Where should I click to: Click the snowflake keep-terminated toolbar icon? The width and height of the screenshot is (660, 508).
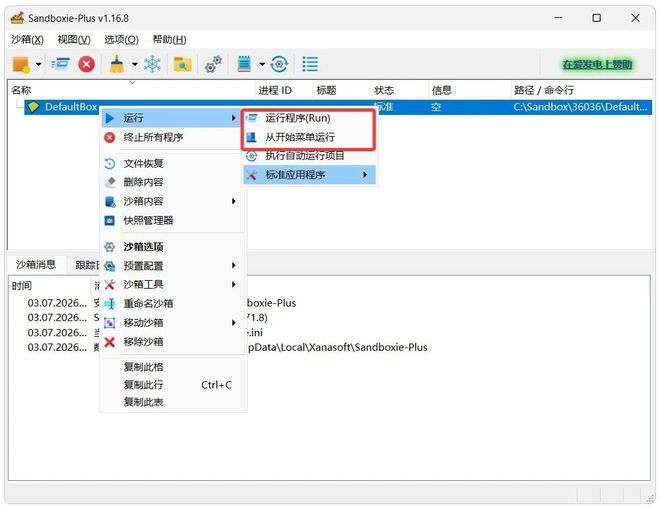pos(152,64)
